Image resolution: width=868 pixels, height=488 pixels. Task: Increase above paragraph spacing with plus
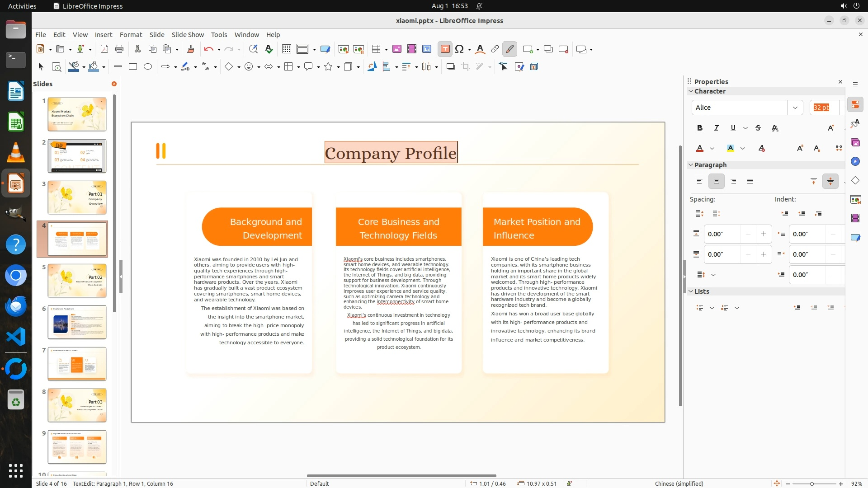click(x=764, y=234)
